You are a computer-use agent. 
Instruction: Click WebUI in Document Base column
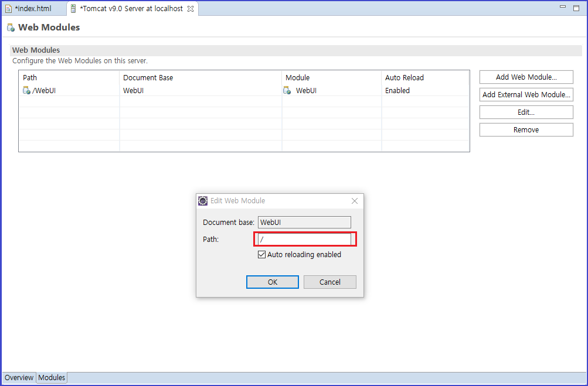coord(134,91)
